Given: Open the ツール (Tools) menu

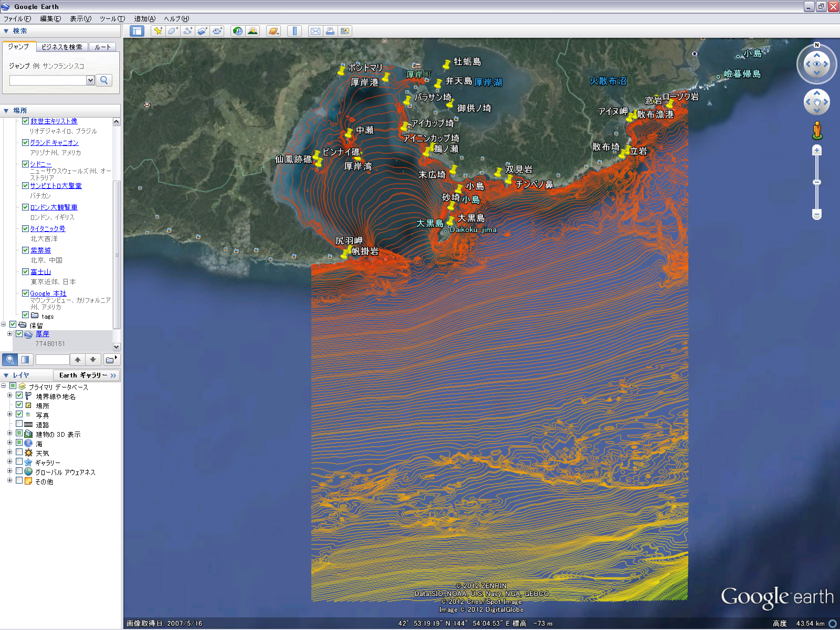Looking at the screenshot, I should (x=112, y=18).
